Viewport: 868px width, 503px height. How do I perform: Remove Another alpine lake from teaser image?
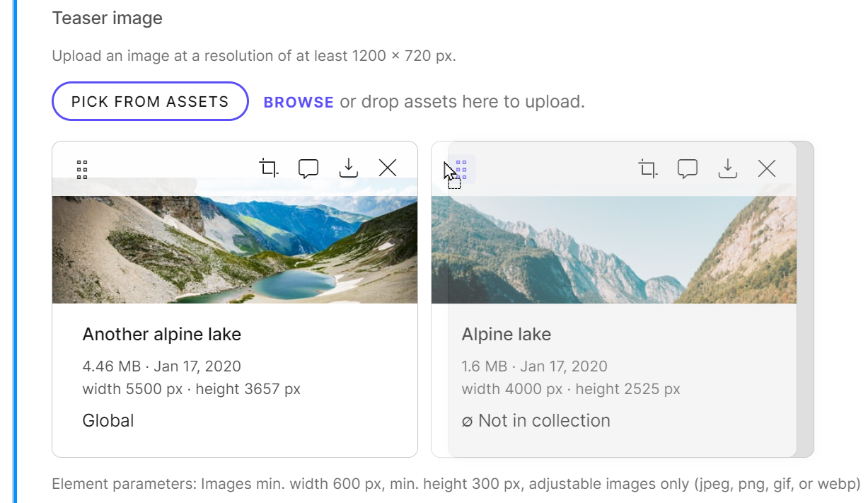point(388,168)
